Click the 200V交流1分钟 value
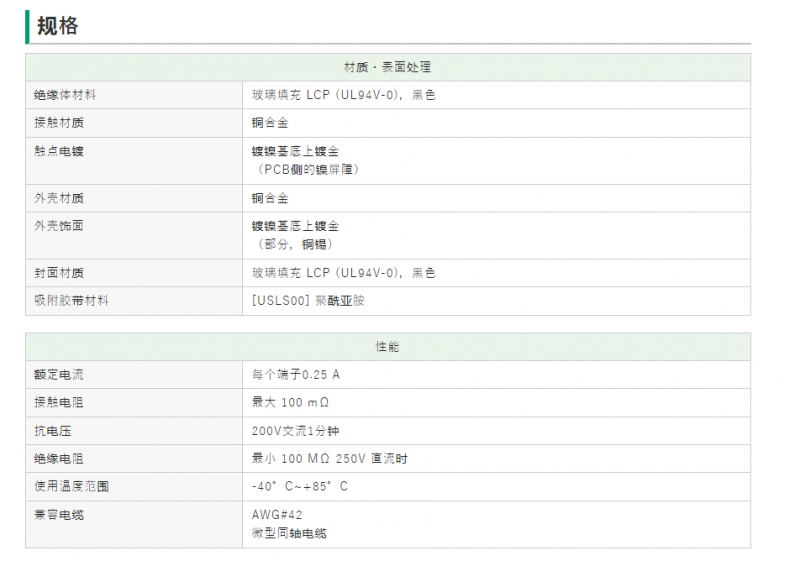Screen dimensions: 800x561 pyautogui.click(x=295, y=431)
